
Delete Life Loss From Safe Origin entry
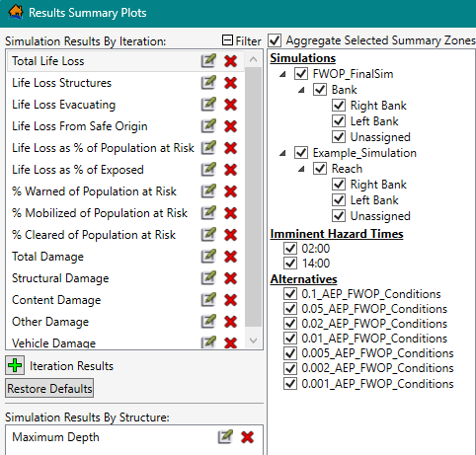tap(230, 126)
